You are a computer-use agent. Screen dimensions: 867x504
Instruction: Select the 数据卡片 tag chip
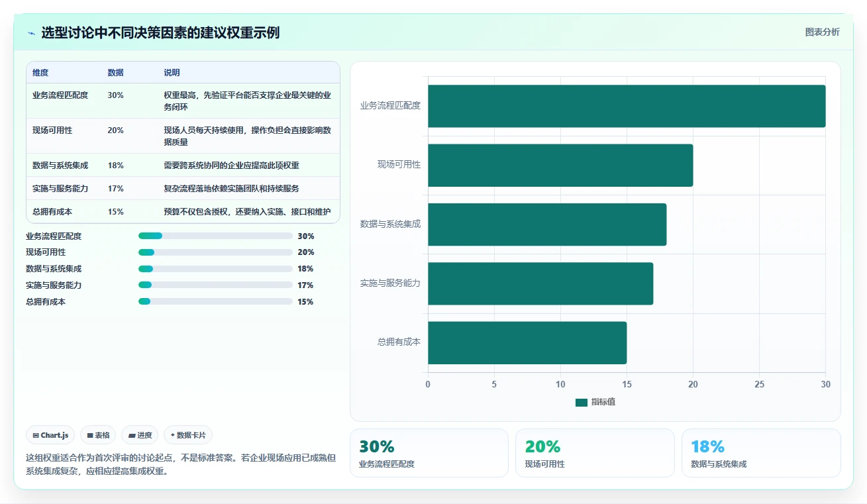pos(188,435)
